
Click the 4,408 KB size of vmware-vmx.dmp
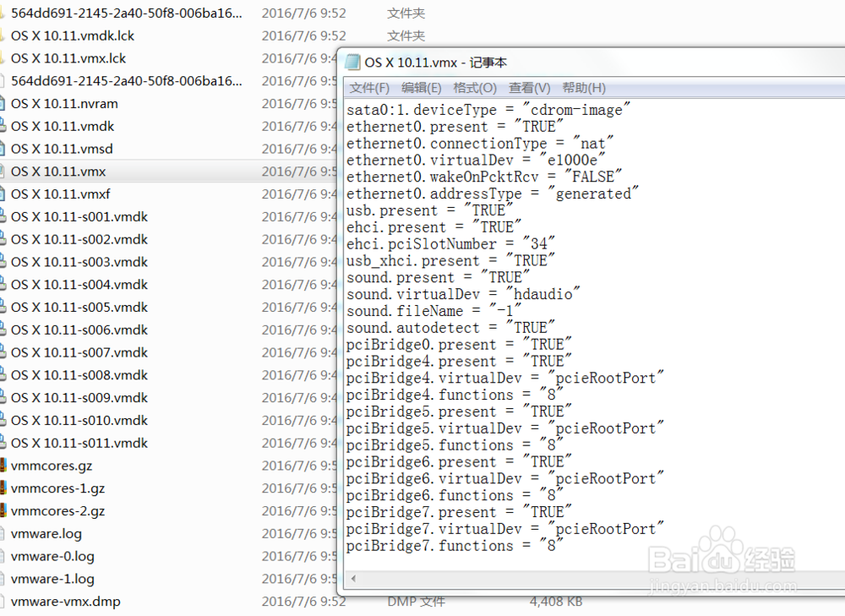[556, 602]
